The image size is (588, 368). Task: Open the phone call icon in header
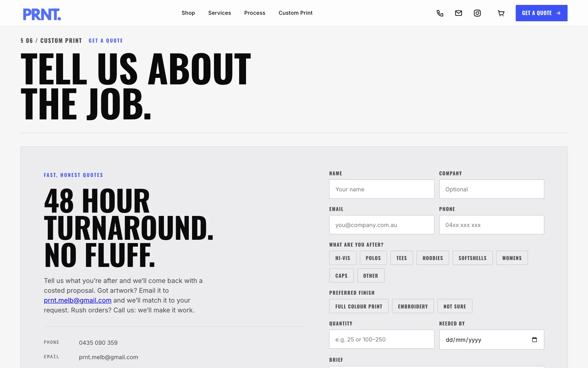(440, 13)
